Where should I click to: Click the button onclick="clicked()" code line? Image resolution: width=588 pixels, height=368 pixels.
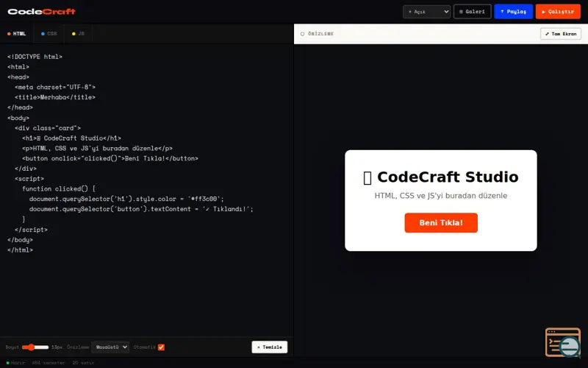tap(110, 158)
